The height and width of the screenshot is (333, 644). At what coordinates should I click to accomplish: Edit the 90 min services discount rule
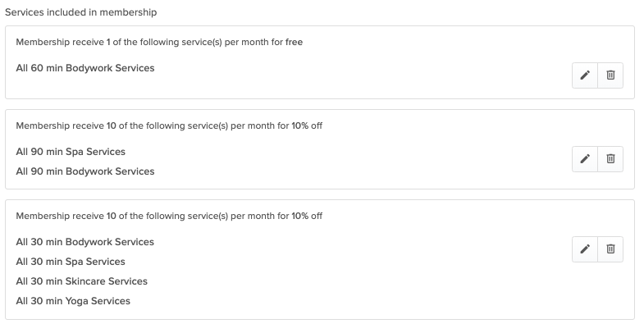(585, 159)
